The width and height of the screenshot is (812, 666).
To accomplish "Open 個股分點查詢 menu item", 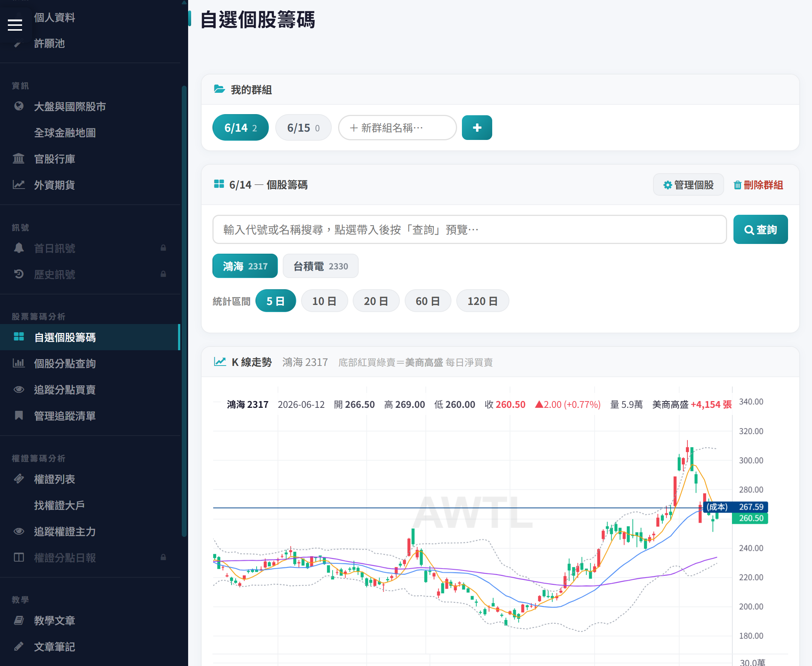I will coord(90,363).
